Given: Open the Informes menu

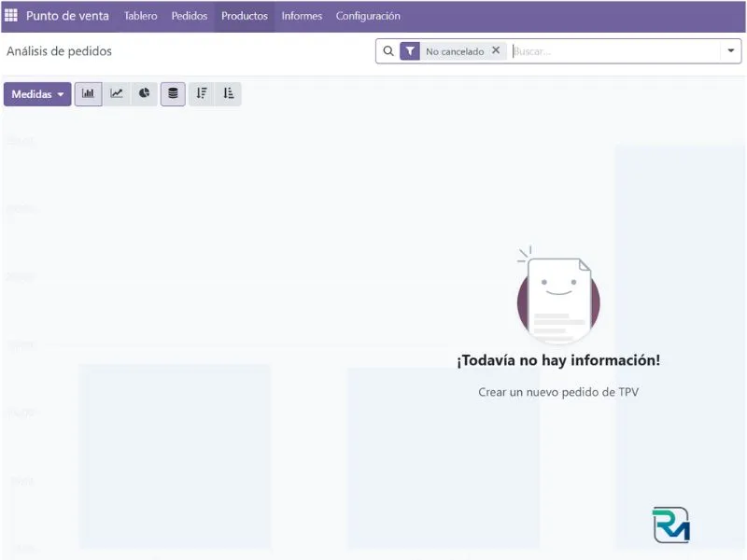Looking at the screenshot, I should click(x=302, y=16).
